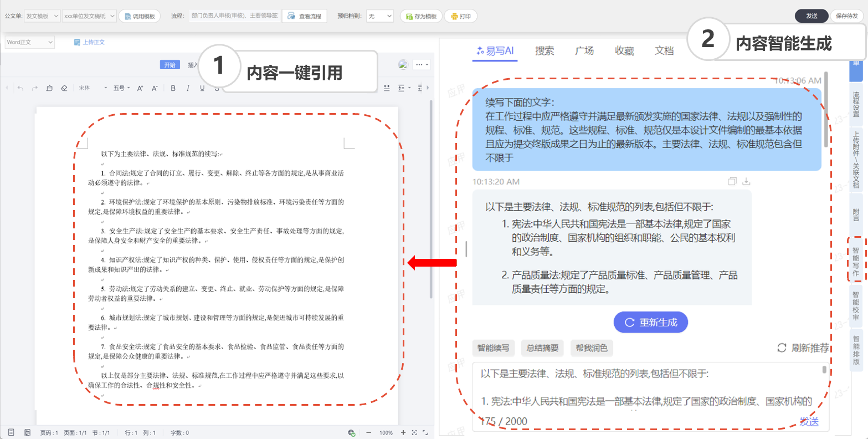Switch to the 广场 tab
The height and width of the screenshot is (439, 868).
(584, 50)
